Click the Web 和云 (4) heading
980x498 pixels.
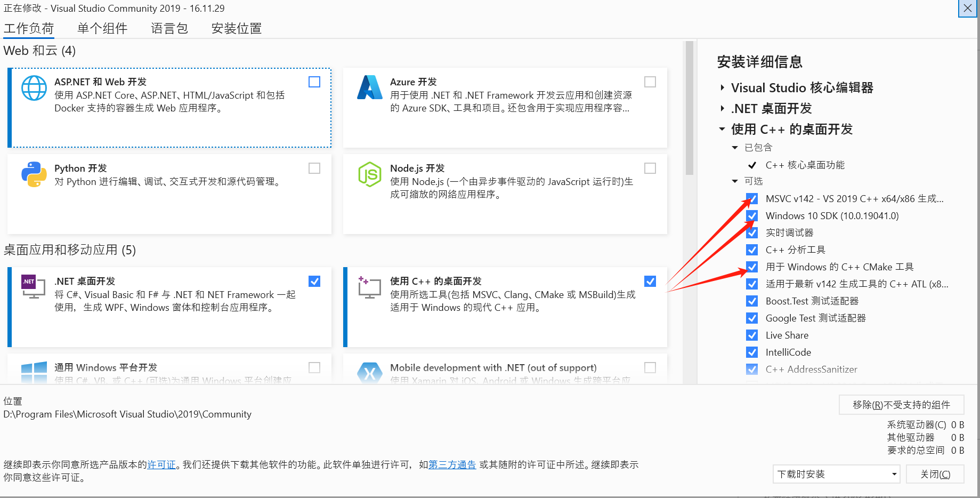tap(39, 51)
